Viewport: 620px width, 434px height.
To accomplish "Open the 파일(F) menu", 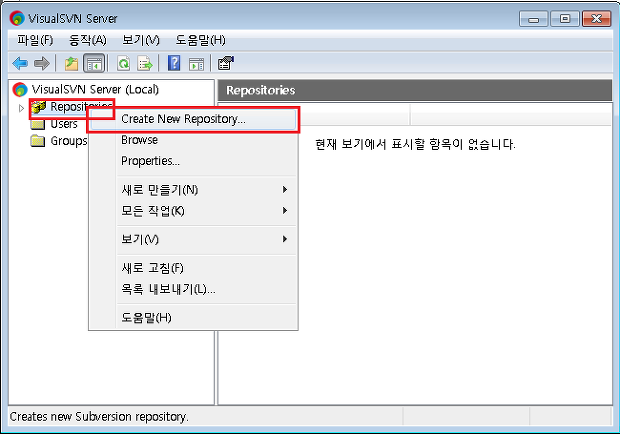I will tap(35, 40).
